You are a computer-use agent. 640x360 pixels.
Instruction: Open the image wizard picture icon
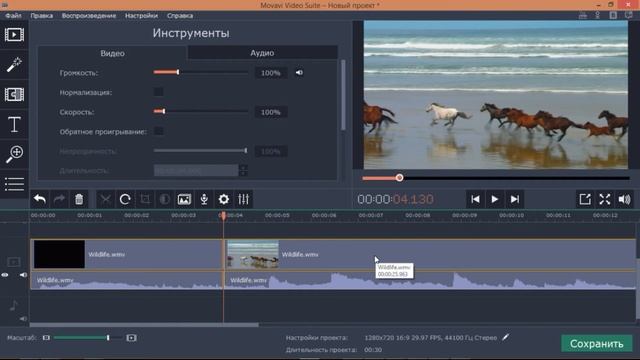click(184, 199)
